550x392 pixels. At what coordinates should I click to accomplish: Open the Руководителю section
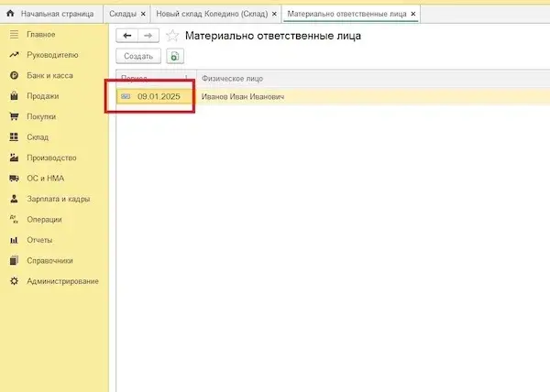(x=51, y=55)
